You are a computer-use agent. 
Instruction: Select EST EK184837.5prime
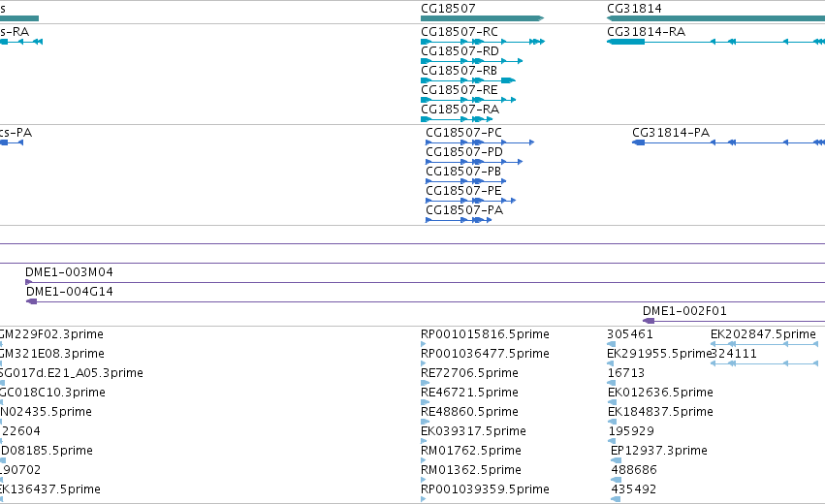[x=660, y=413]
